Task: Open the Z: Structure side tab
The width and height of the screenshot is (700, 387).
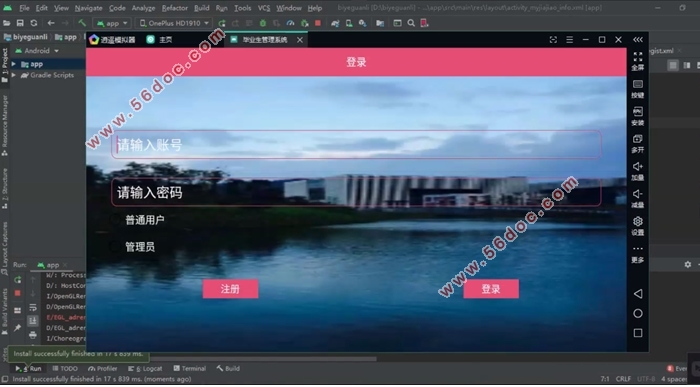Action: [x=4, y=188]
